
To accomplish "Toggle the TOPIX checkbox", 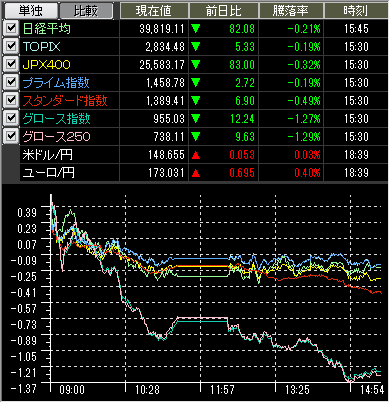I will click(x=11, y=46).
